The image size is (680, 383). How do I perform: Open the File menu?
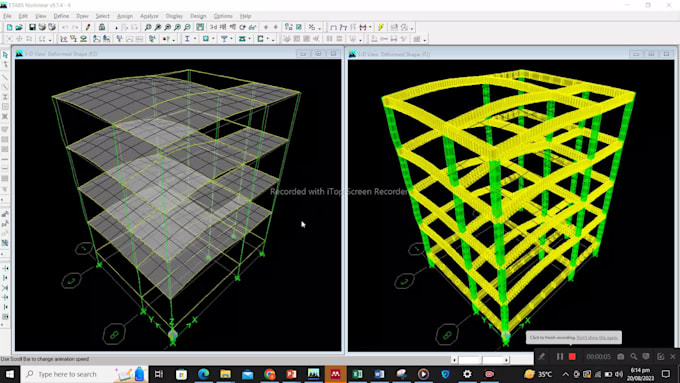click(7, 16)
